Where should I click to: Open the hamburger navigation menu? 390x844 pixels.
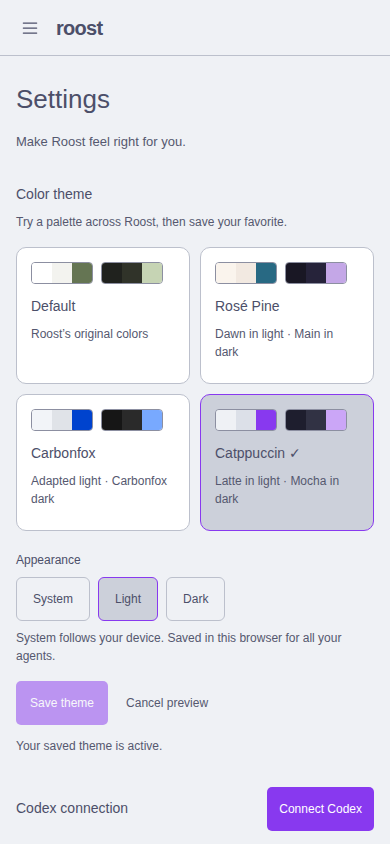30,29
